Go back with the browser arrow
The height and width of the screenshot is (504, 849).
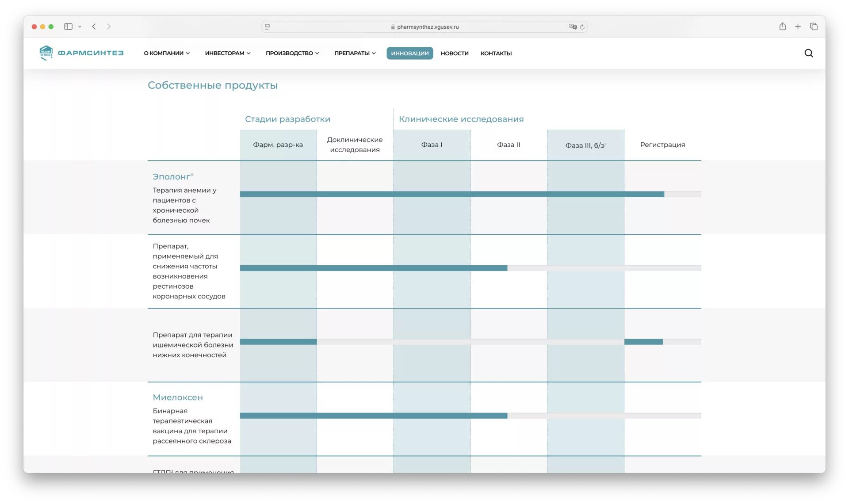click(x=94, y=27)
